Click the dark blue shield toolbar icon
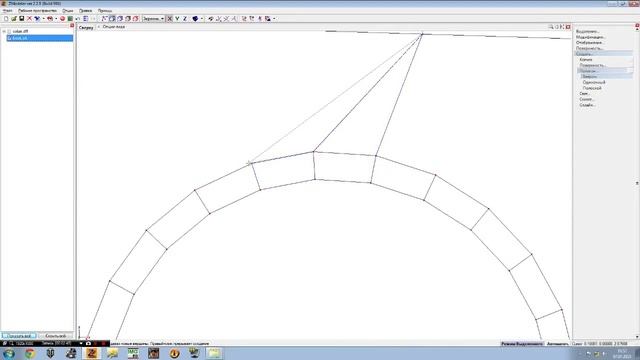The width and height of the screenshot is (640, 360). point(195,19)
